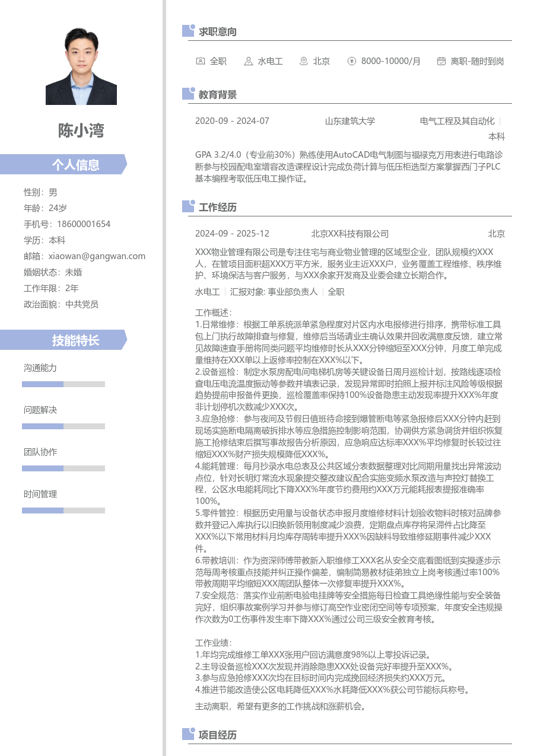Click the item 1.日常维修
The width and height of the screenshot is (534, 756).
pyautogui.click(x=349, y=342)
